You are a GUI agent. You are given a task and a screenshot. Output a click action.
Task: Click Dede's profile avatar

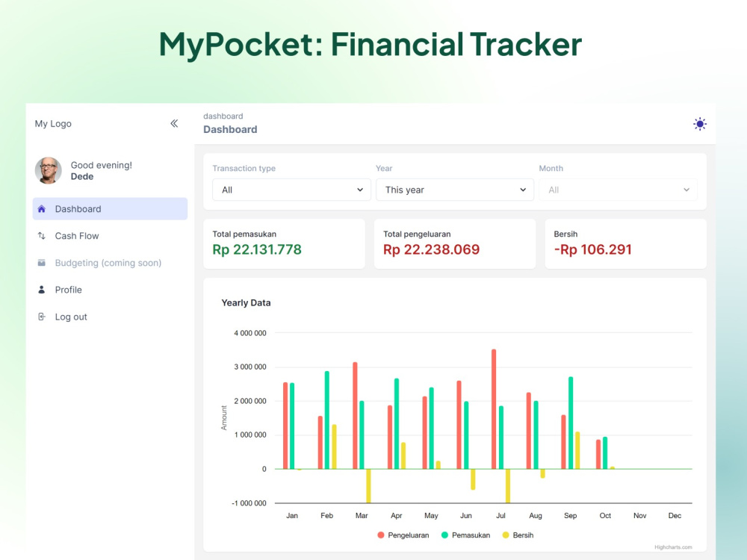[x=48, y=170]
